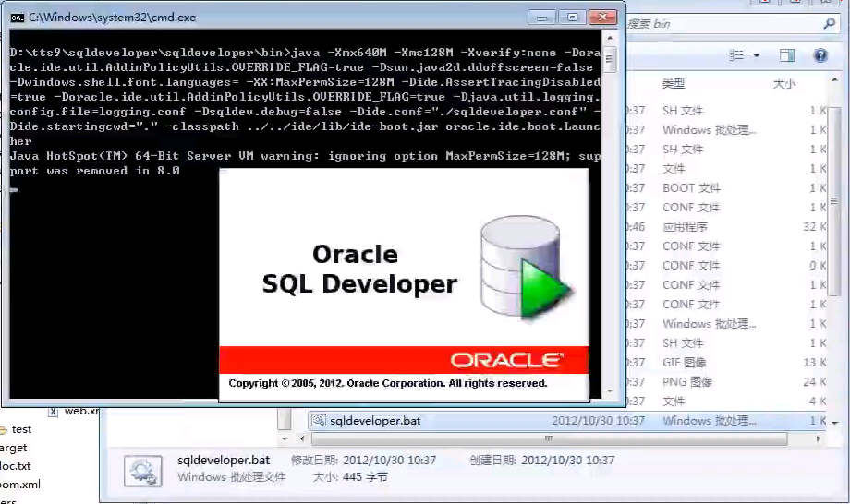Open the change view icon in Explorer

point(736,55)
